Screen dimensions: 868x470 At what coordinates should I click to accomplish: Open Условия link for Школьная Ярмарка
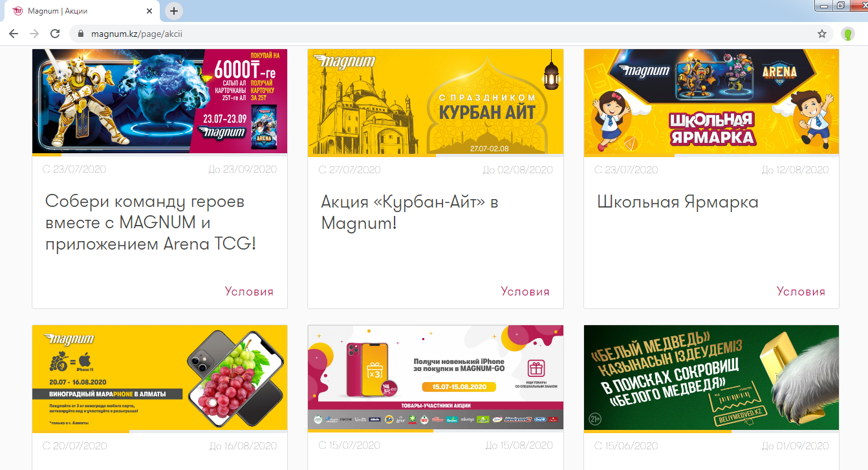[x=801, y=292]
